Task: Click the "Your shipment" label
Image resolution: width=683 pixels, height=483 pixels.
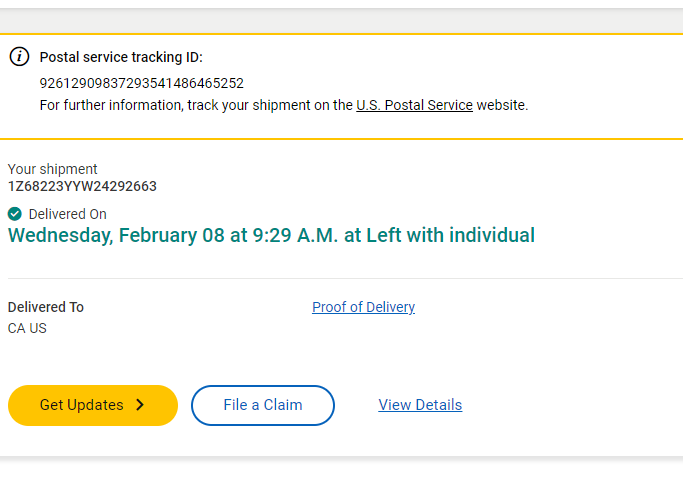Action: click(53, 169)
